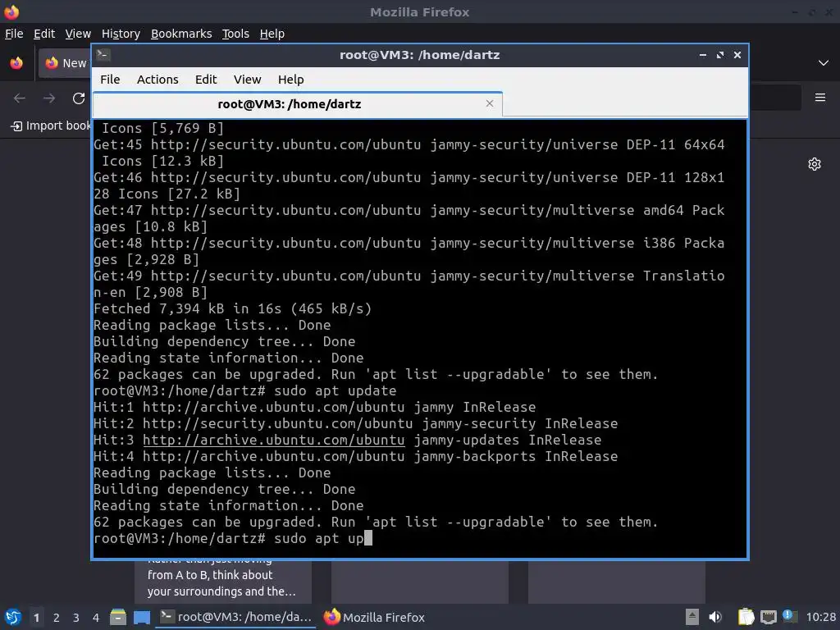Open the application launcher menu on taskbar

pos(13,617)
